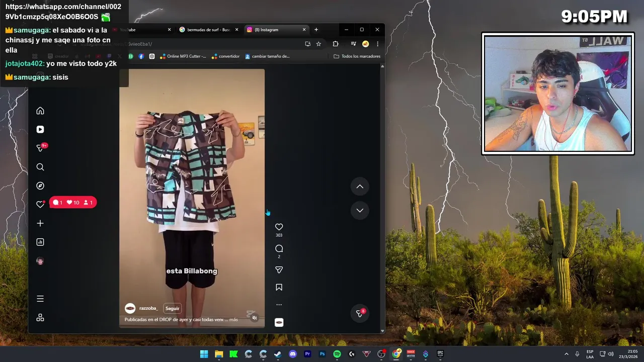The height and width of the screenshot is (362, 644).
Task: Like the reel with heart icon
Action: [x=279, y=227]
